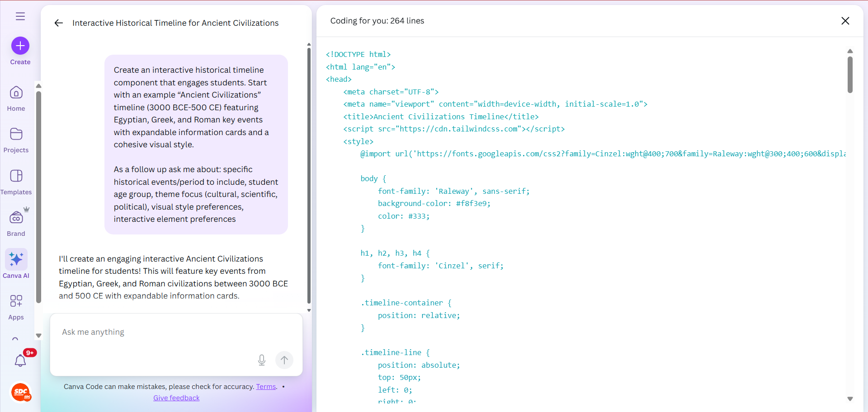This screenshot has height=412, width=868.
Task: Click '.timeline-container {' code line
Action: [x=406, y=303]
